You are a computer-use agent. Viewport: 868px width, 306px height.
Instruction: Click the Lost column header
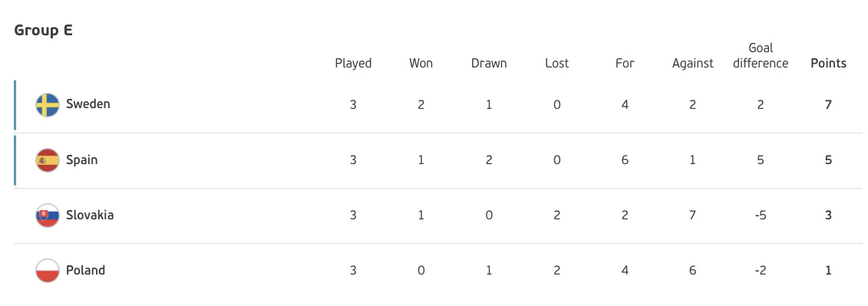[557, 64]
